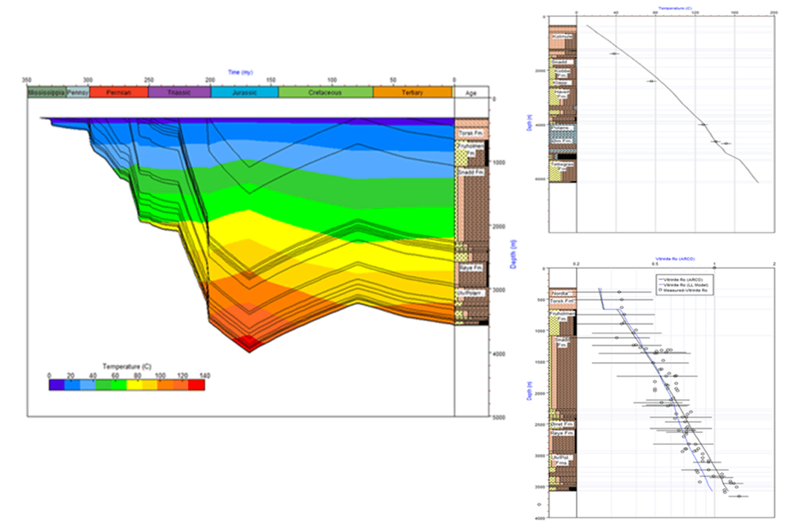Select the blue Jurassic period bar
Viewport: 798px width, 532px height.
(x=244, y=92)
